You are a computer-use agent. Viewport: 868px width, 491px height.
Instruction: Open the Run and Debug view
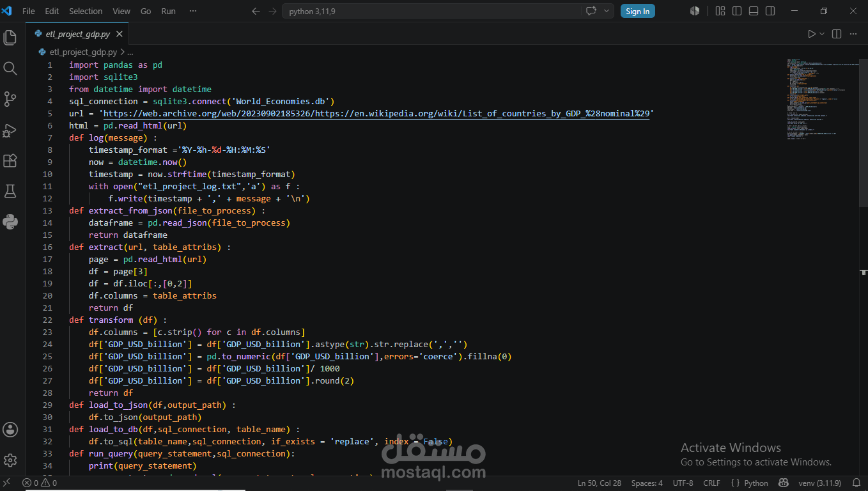pyautogui.click(x=10, y=130)
